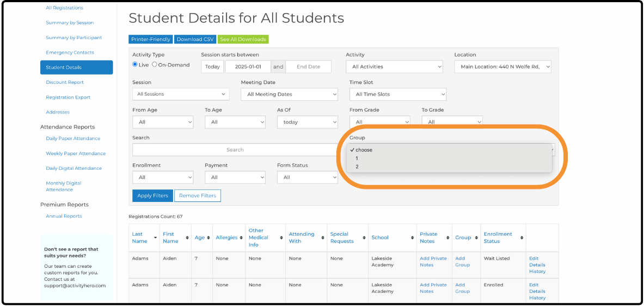Click Download CSV button

pos(195,39)
